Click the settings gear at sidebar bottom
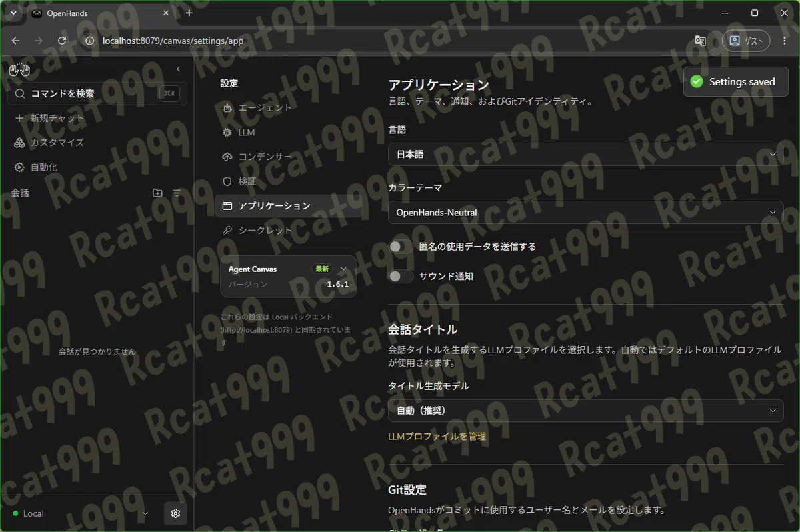Image resolution: width=800 pixels, height=532 pixels. pyautogui.click(x=176, y=513)
